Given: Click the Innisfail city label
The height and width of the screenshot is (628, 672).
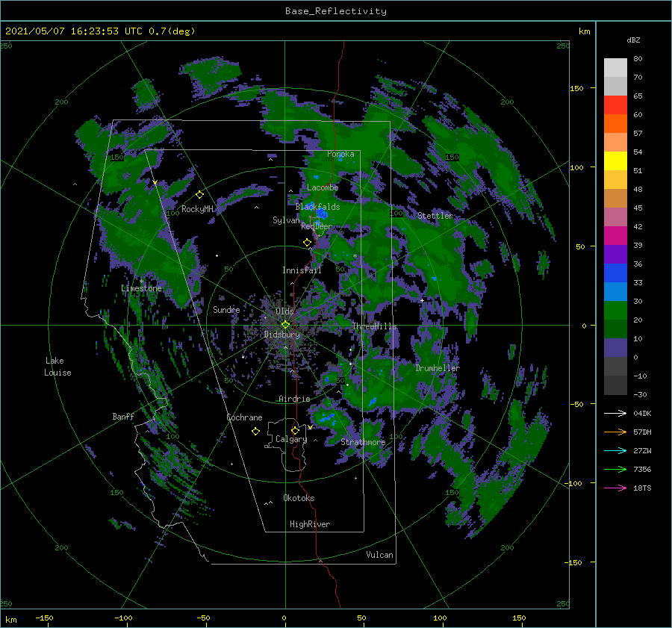Looking at the screenshot, I should (302, 270).
